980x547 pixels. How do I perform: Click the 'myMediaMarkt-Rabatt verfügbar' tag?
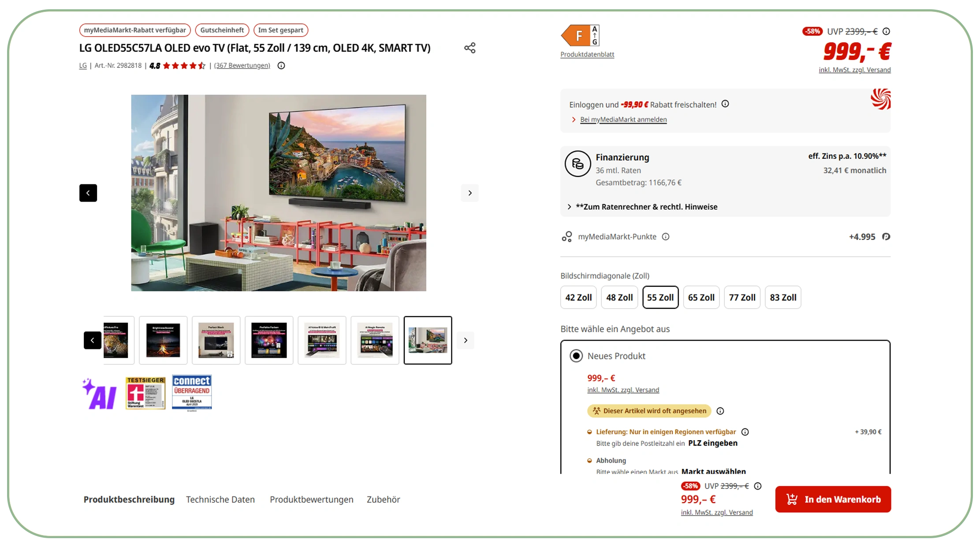click(x=135, y=30)
